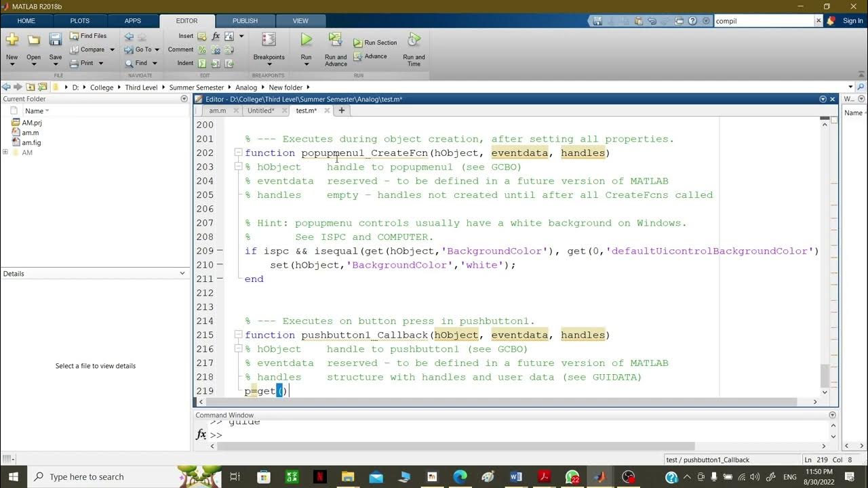Navigate back with the Navigate-section arrow
868x488 pixels.
129,37
